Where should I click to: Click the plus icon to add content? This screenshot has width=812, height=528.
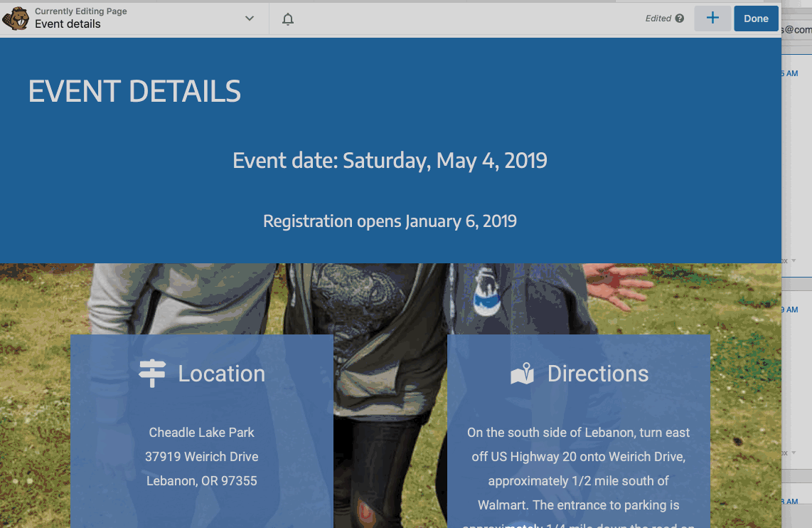712,19
